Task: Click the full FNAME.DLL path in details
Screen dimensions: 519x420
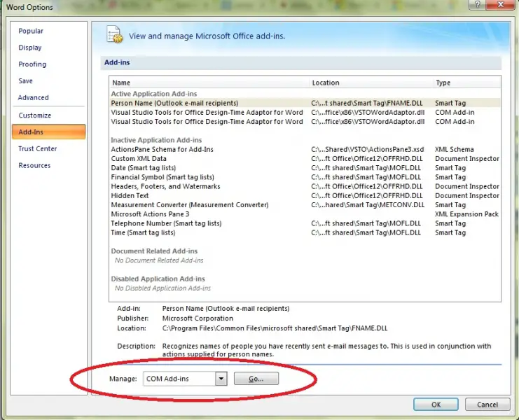Action: [x=275, y=328]
